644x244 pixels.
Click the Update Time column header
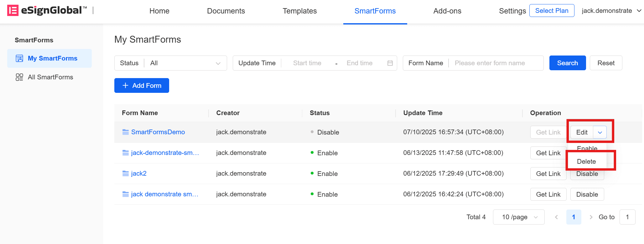pos(423,113)
